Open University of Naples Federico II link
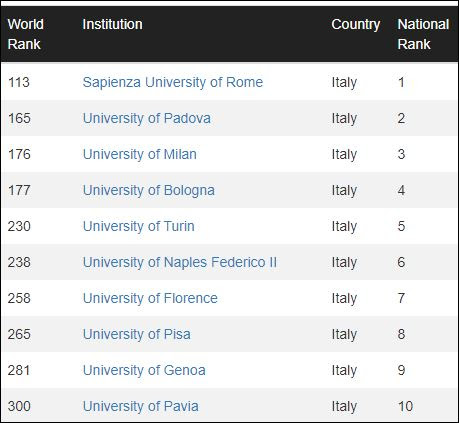The height and width of the screenshot is (423, 459). (x=180, y=262)
